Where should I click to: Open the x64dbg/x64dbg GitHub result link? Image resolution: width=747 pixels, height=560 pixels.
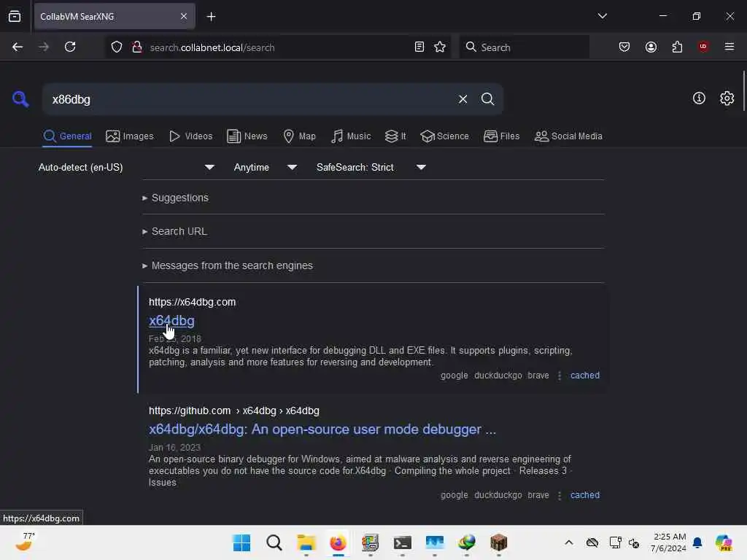coord(322,429)
